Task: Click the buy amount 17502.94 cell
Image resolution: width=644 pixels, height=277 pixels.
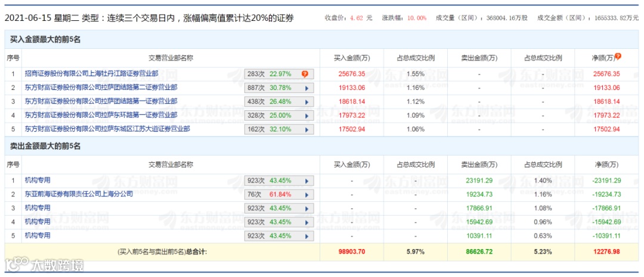Action: click(352, 129)
